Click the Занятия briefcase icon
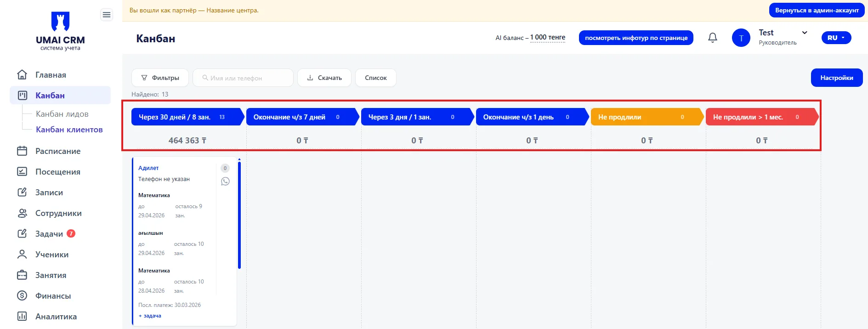Image resolution: width=868 pixels, height=329 pixels. (22, 275)
